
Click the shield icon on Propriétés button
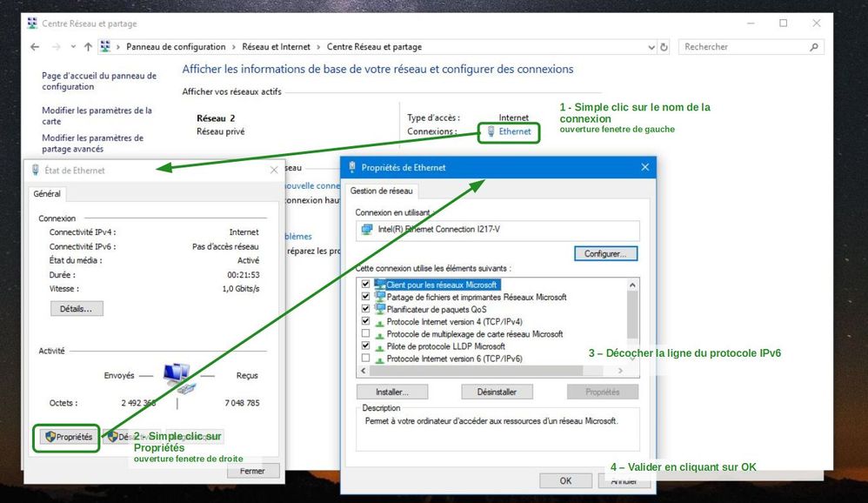50,437
